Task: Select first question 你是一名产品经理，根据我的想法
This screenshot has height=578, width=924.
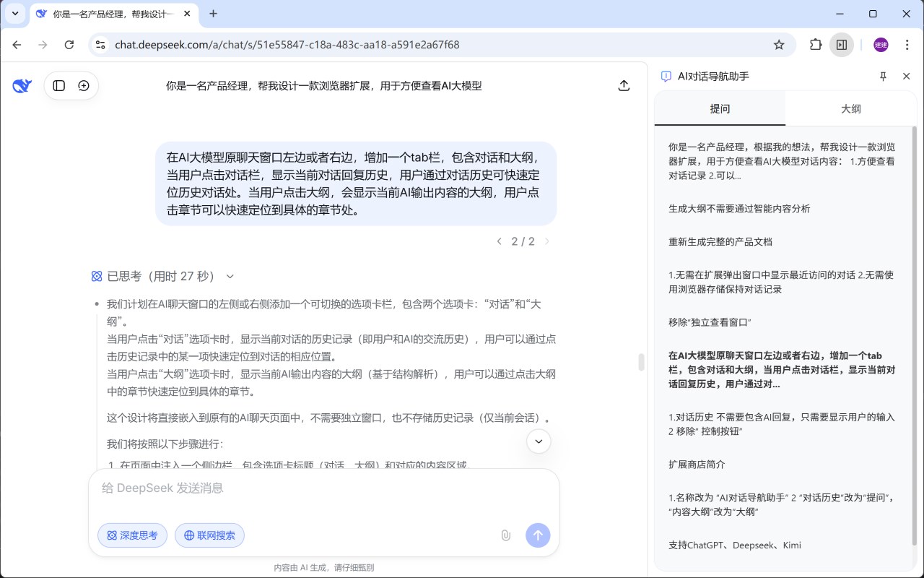Action: pyautogui.click(x=782, y=160)
